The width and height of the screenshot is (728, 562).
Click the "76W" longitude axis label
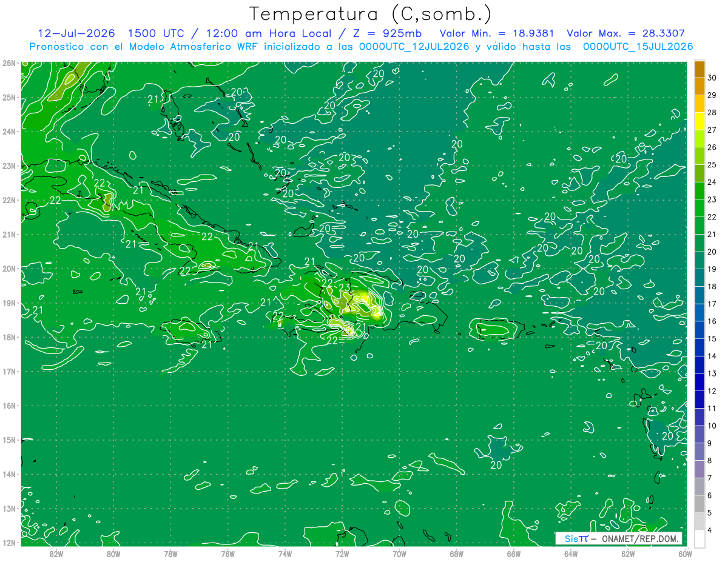click(x=227, y=553)
